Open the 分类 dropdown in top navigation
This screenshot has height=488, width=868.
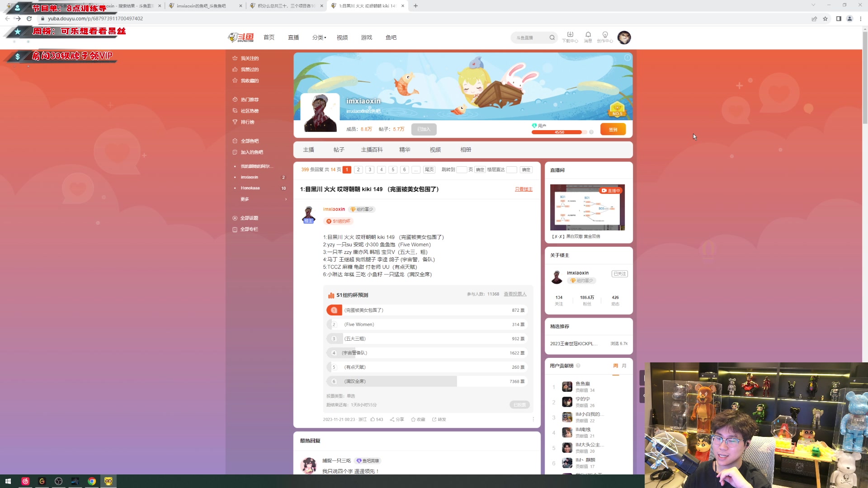318,38
